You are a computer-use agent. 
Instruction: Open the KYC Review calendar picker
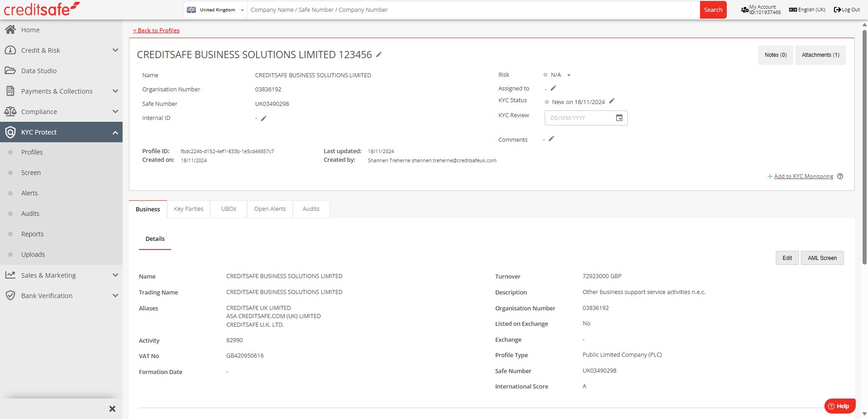click(x=619, y=118)
